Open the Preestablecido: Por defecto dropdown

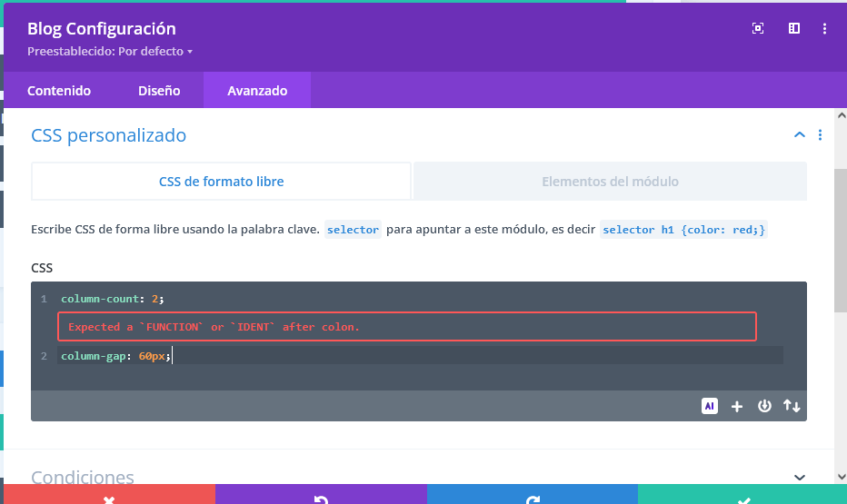pos(110,52)
